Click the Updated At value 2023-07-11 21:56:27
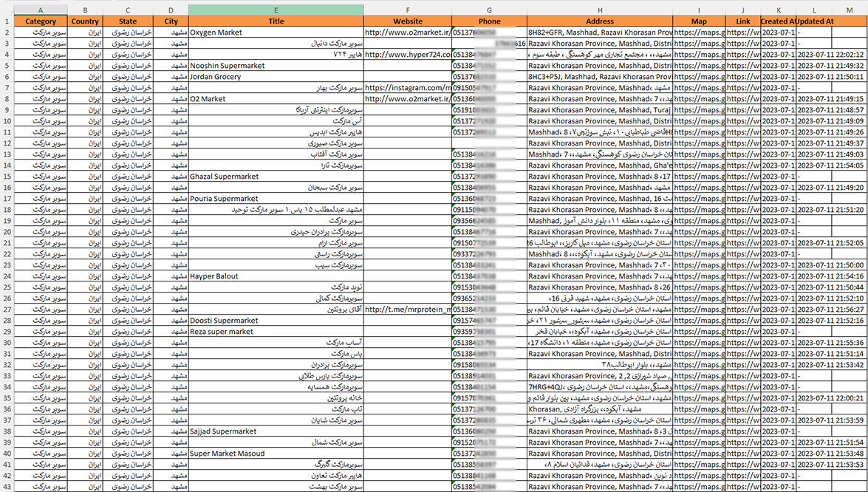868x492 pixels. pos(832,309)
